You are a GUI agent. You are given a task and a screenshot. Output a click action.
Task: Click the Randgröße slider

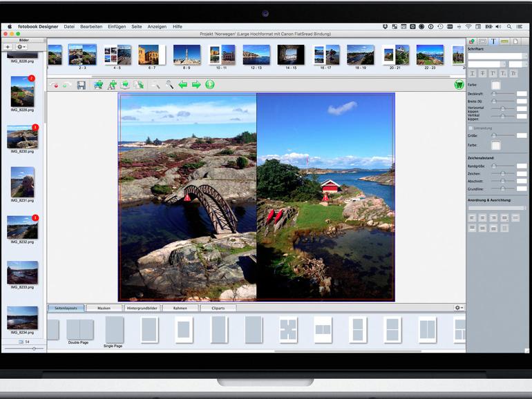point(502,166)
